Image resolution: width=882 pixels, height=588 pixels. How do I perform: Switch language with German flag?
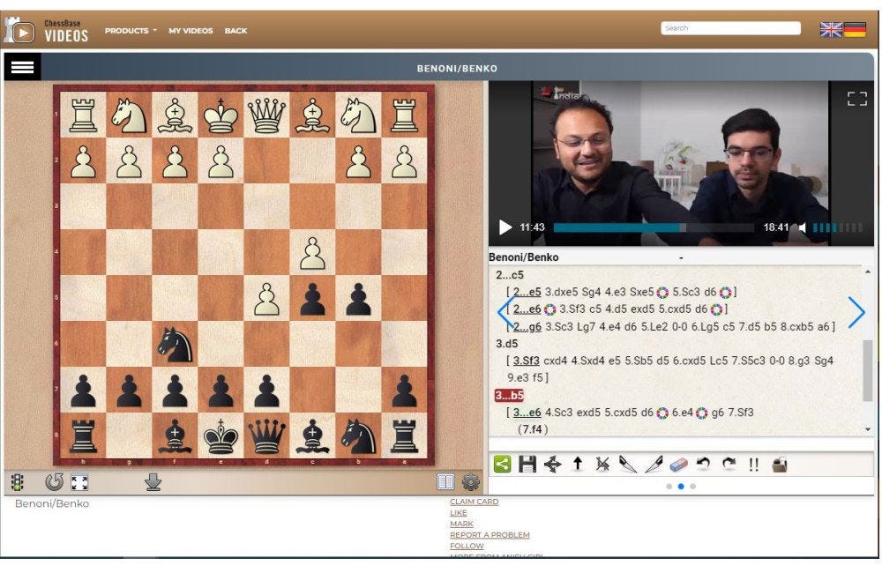coord(855,29)
